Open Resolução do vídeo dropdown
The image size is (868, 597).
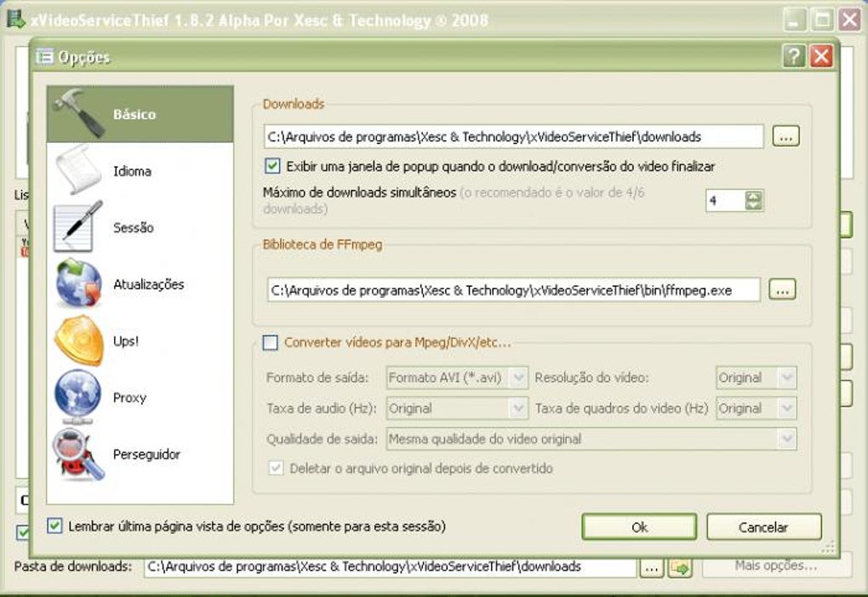(x=756, y=377)
